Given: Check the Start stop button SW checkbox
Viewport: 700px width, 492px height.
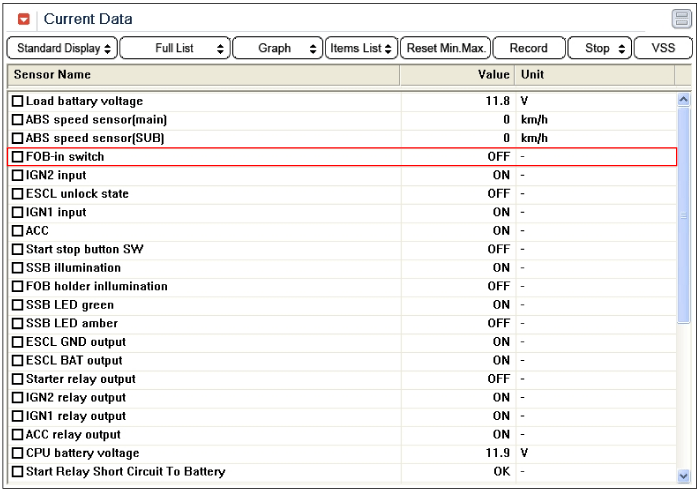Looking at the screenshot, I should (17, 249).
